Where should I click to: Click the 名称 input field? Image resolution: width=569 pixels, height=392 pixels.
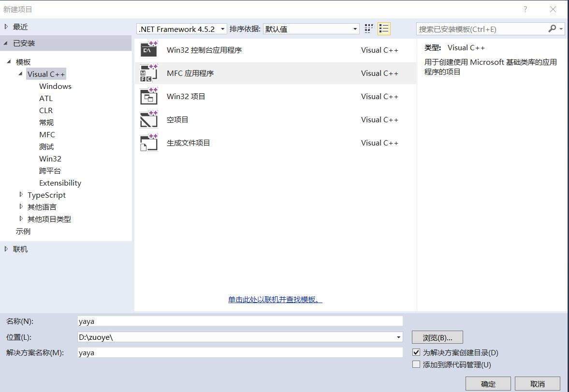240,321
